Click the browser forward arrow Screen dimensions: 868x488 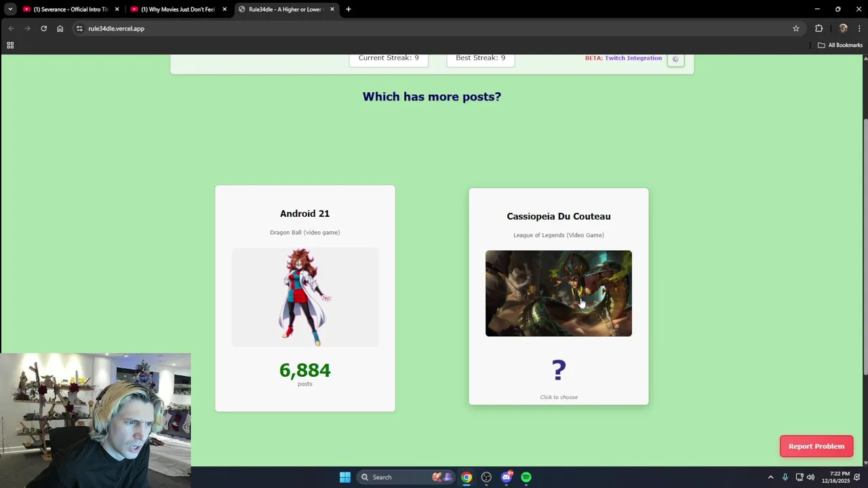click(x=27, y=28)
